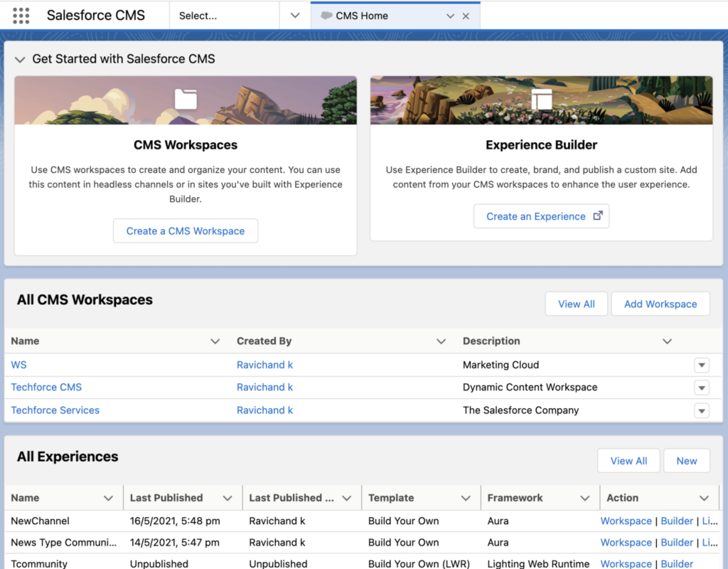The image size is (728, 569).
Task: Open Builder for the NewChannel experience
Action: click(x=676, y=521)
